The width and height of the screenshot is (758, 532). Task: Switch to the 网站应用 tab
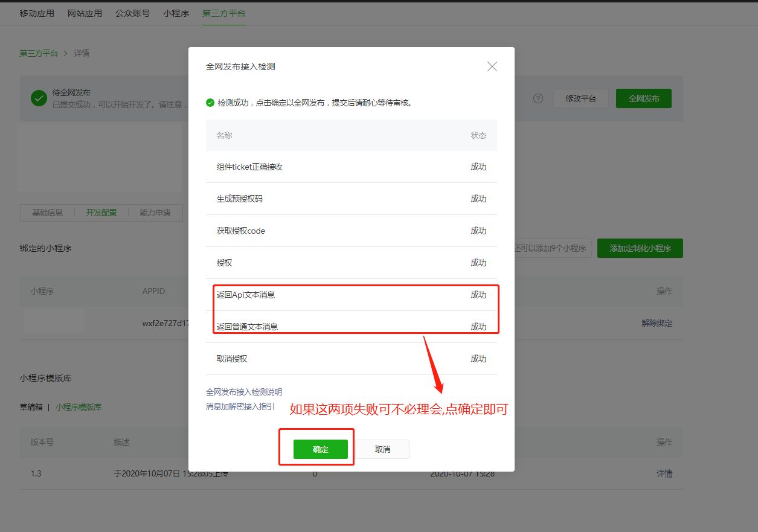[x=85, y=13]
